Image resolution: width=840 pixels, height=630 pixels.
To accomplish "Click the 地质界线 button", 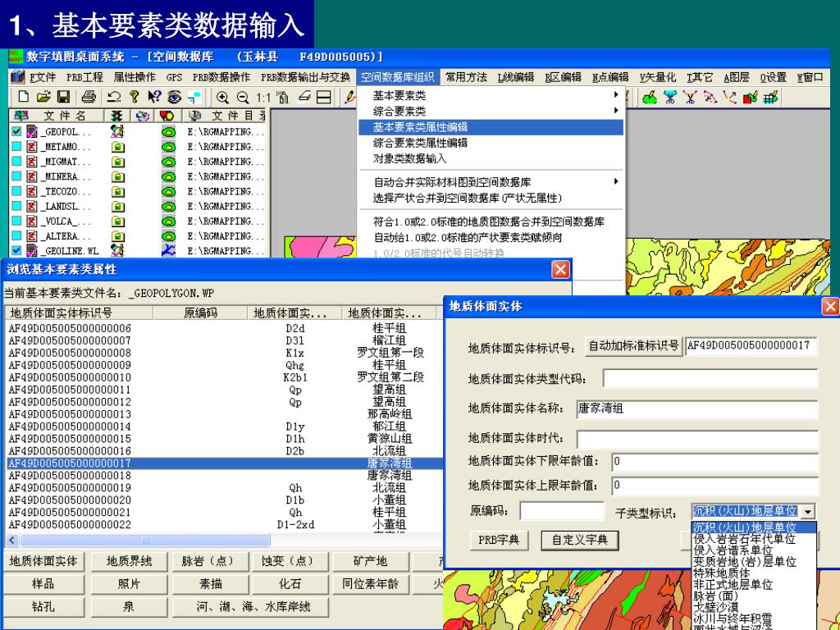I will point(129,561).
